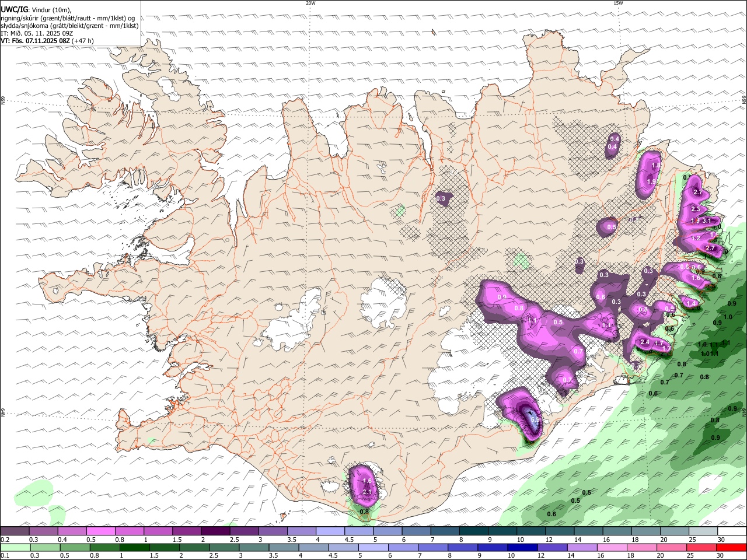Click the 'rigning/skúrir' legend description line
The height and width of the screenshot is (560, 747).
tap(68, 17)
